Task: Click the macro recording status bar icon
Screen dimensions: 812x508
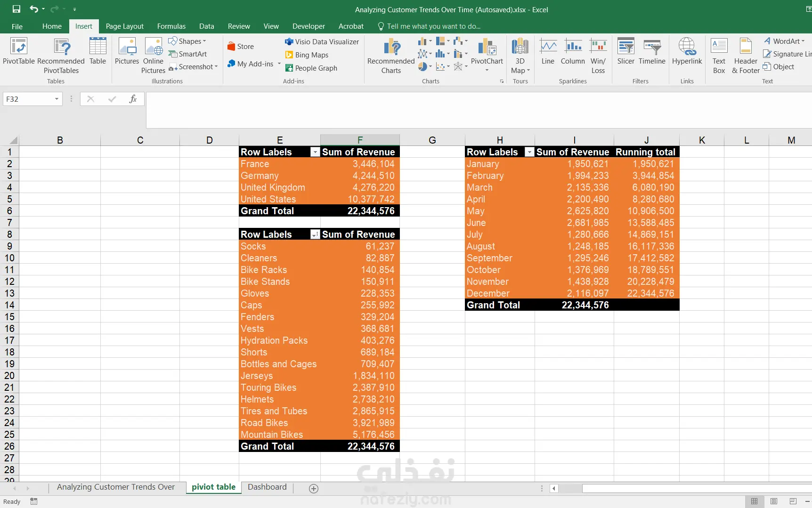Action: click(x=34, y=501)
